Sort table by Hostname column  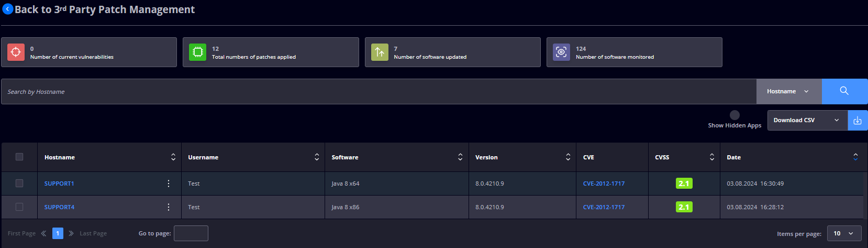click(173, 157)
